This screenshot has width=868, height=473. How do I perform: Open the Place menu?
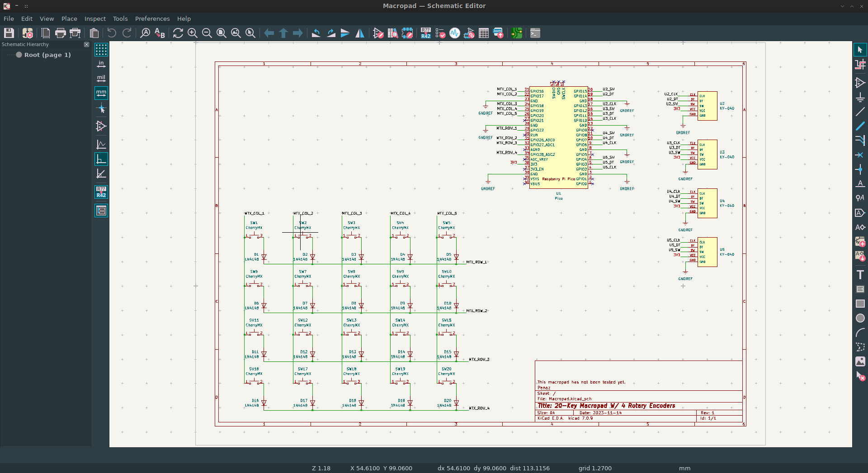(69, 19)
